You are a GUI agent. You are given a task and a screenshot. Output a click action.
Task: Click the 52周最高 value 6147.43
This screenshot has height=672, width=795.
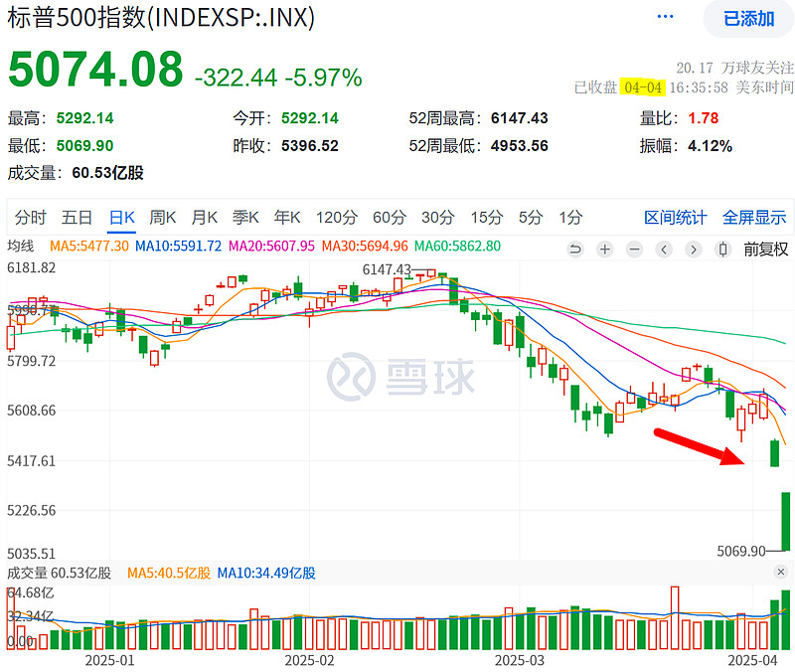[519, 118]
